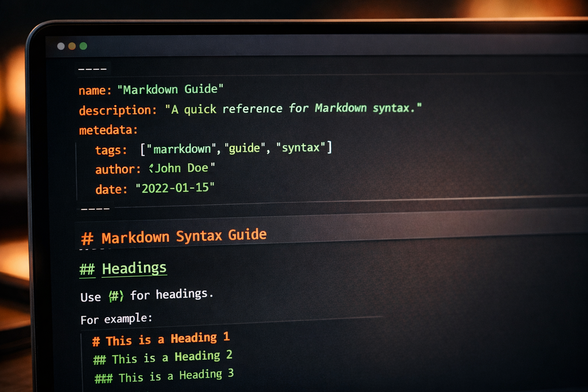This screenshot has height=392, width=588.
Task: Click the 'author:' key
Action: click(x=118, y=169)
